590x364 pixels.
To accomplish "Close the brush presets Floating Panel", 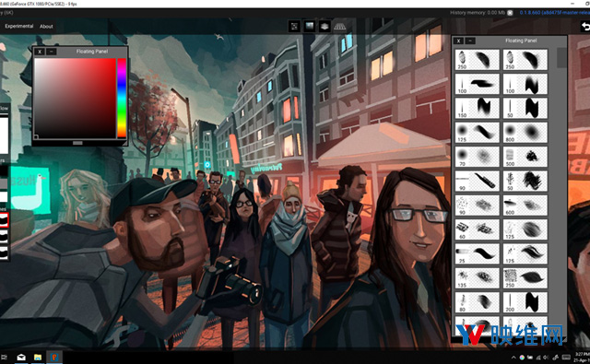I will click(x=458, y=41).
